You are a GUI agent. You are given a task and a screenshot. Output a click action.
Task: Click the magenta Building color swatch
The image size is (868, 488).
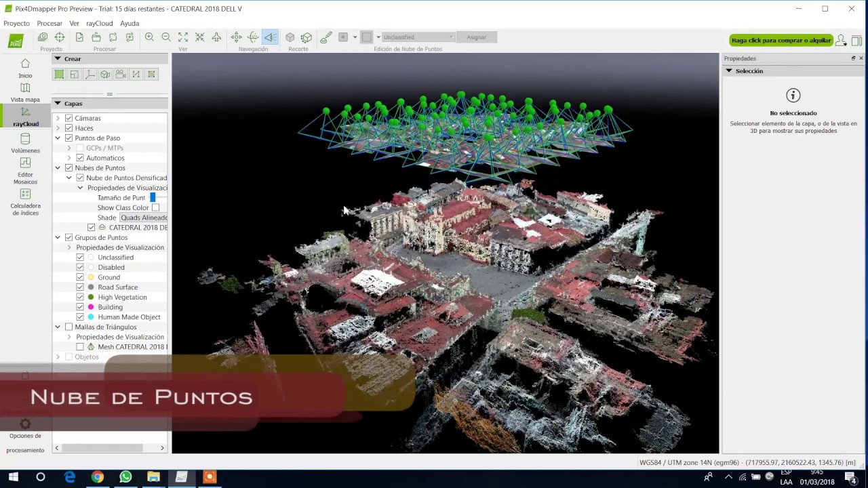pyautogui.click(x=91, y=307)
